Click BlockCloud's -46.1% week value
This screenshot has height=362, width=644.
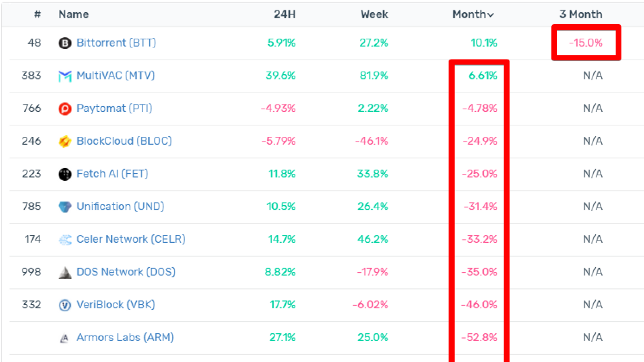372,141
